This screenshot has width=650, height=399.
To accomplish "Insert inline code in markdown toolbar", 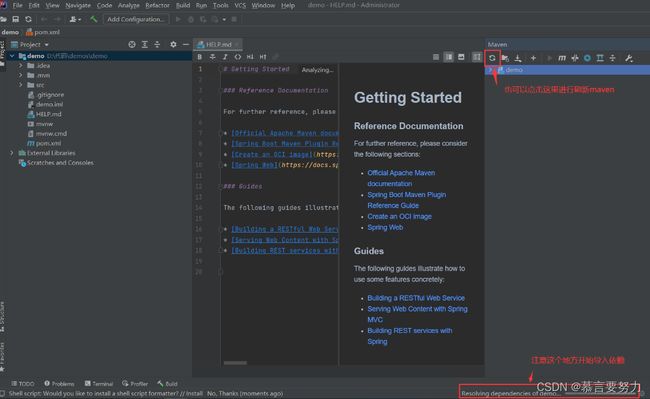I will (238, 57).
